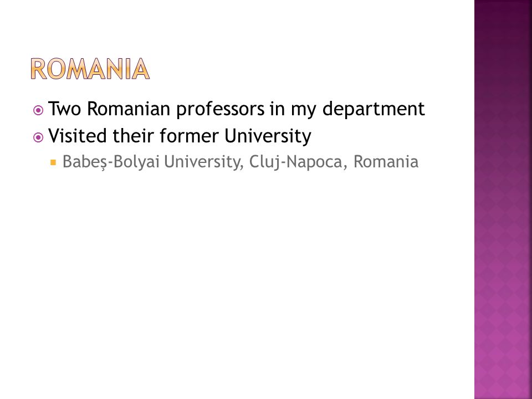Click the word 'professors' in first bullet
Screen dimensions: 532x399
click(x=220, y=110)
